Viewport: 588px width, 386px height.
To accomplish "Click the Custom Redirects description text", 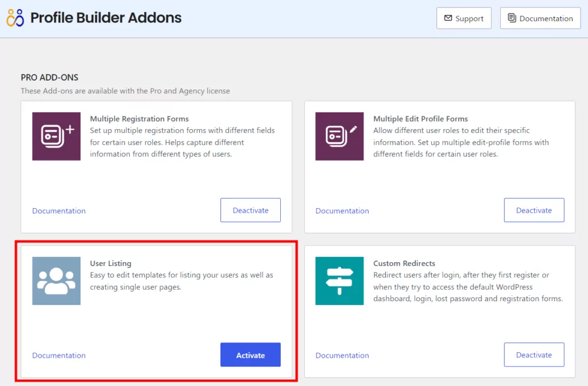I will [x=468, y=287].
